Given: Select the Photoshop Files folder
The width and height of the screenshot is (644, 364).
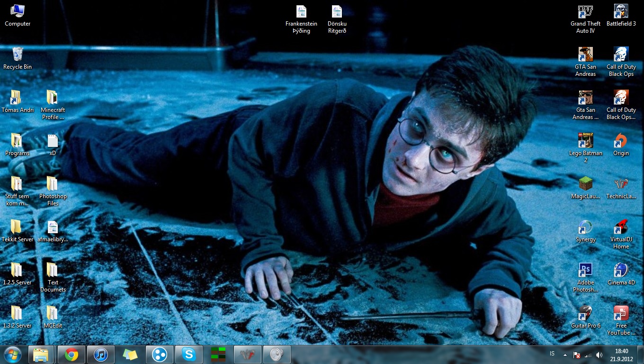Looking at the screenshot, I should 53,191.
